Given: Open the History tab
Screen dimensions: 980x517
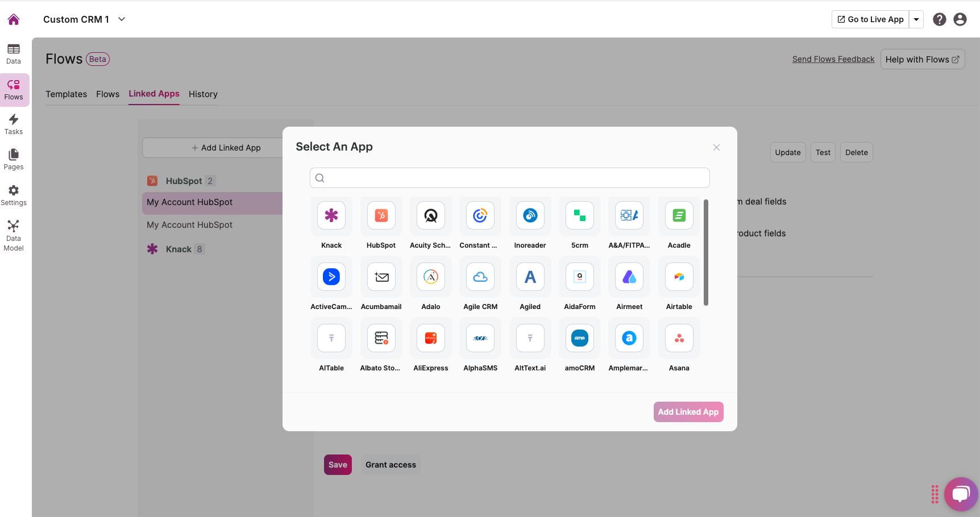Looking at the screenshot, I should [203, 94].
